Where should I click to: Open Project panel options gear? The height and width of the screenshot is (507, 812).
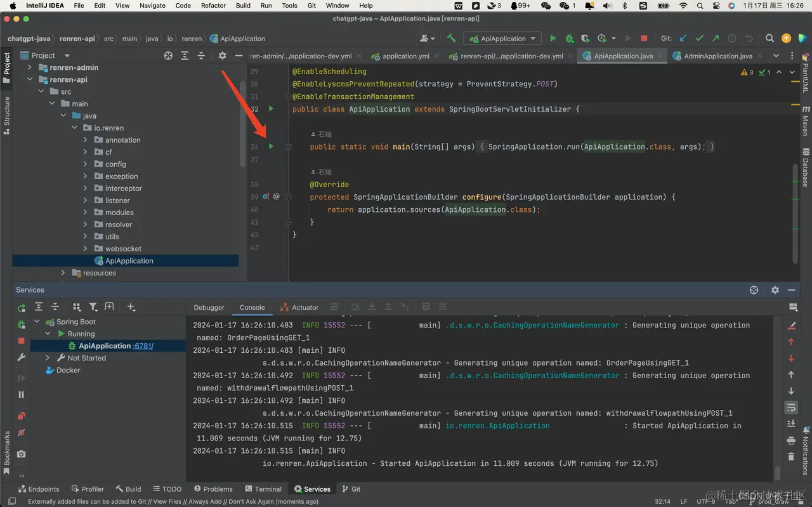tap(222, 55)
